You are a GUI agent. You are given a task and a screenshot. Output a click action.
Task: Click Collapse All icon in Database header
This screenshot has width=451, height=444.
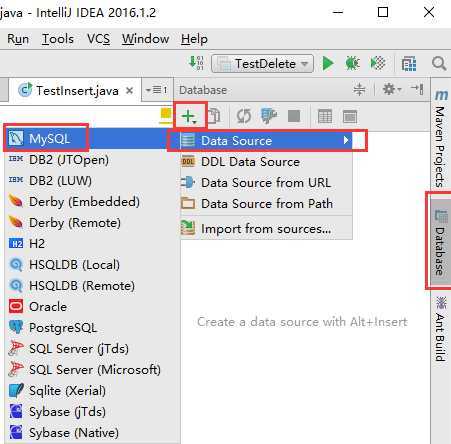359,89
